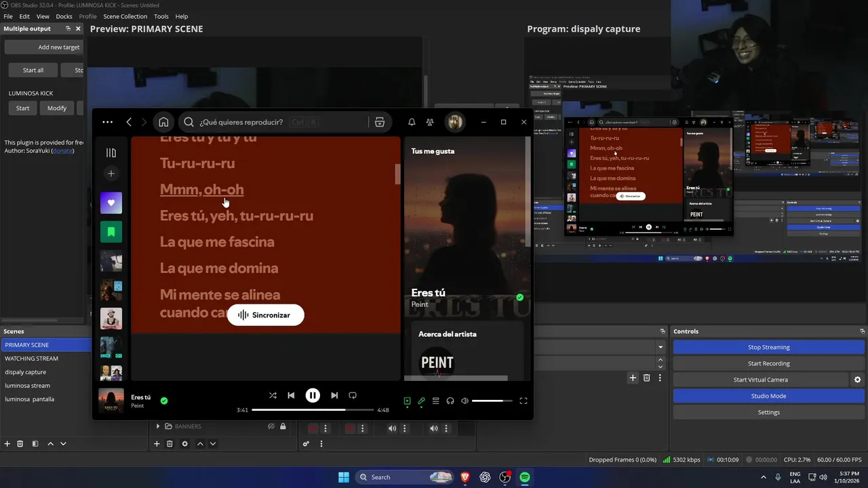Viewport: 868px width, 488px height.
Task: Show hidden icons in system tray
Action: click(x=763, y=477)
